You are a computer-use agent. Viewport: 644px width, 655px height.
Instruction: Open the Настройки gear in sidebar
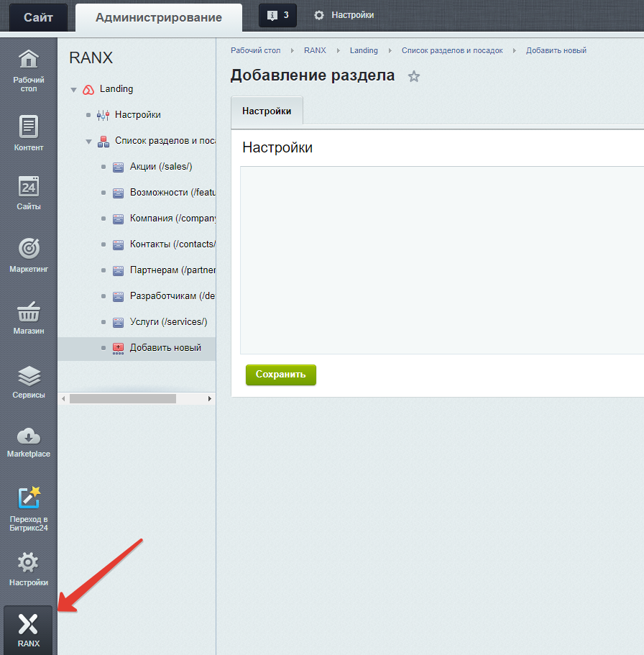[x=28, y=563]
